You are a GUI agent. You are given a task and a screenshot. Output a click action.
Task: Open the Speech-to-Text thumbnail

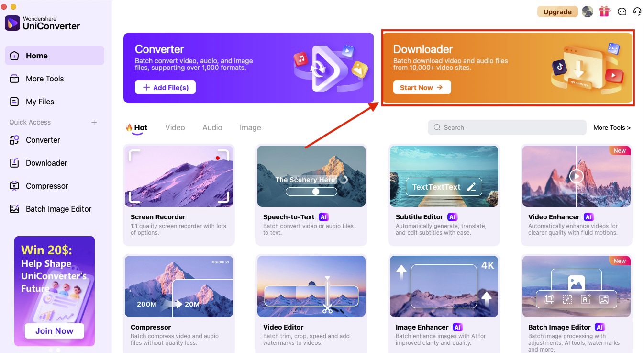click(x=311, y=176)
